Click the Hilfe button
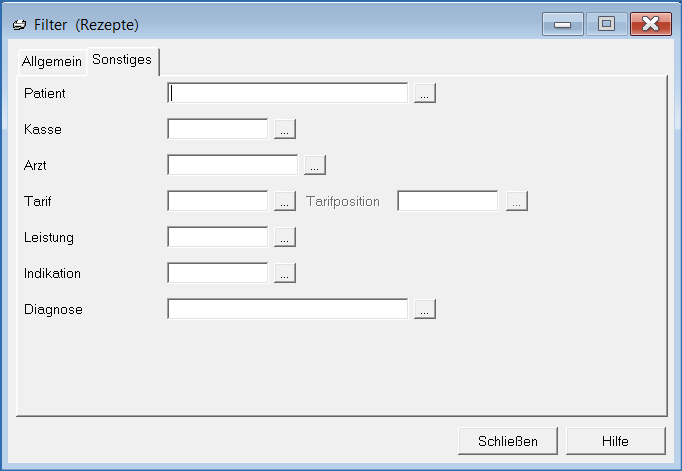The height and width of the screenshot is (471, 682). pos(615,441)
